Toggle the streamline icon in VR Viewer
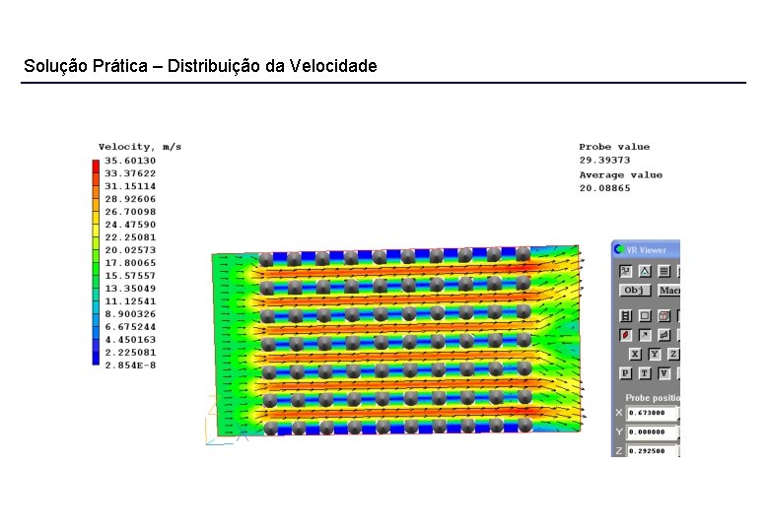The width and height of the screenshot is (769, 532). [x=664, y=335]
